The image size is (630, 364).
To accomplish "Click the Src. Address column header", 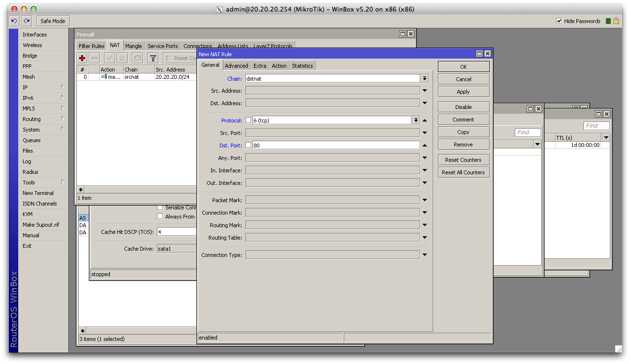I will pyautogui.click(x=175, y=70).
